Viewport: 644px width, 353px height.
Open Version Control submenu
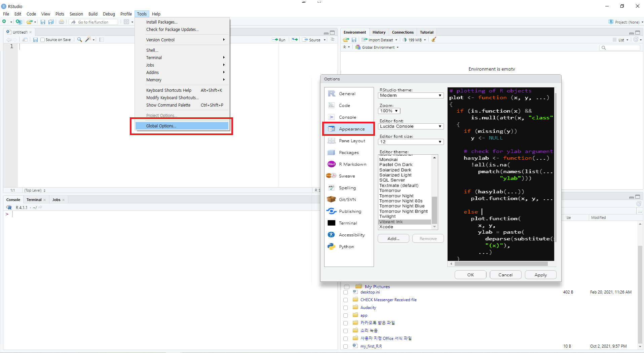click(182, 40)
